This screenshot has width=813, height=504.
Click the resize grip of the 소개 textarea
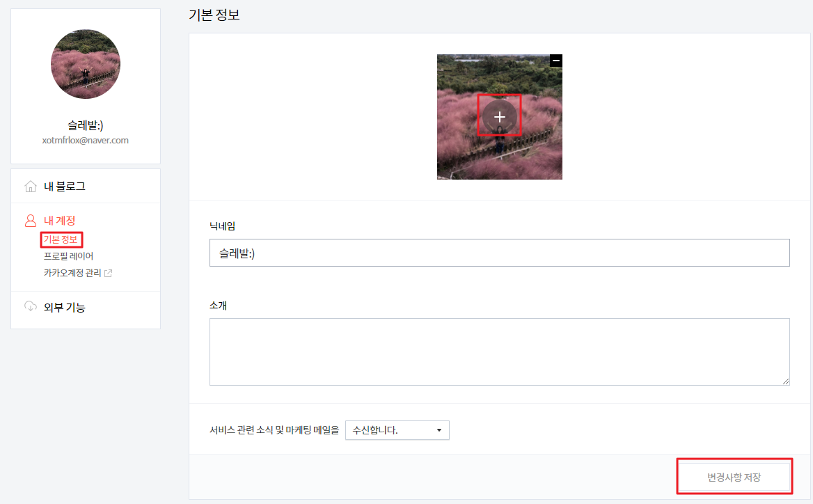786,381
